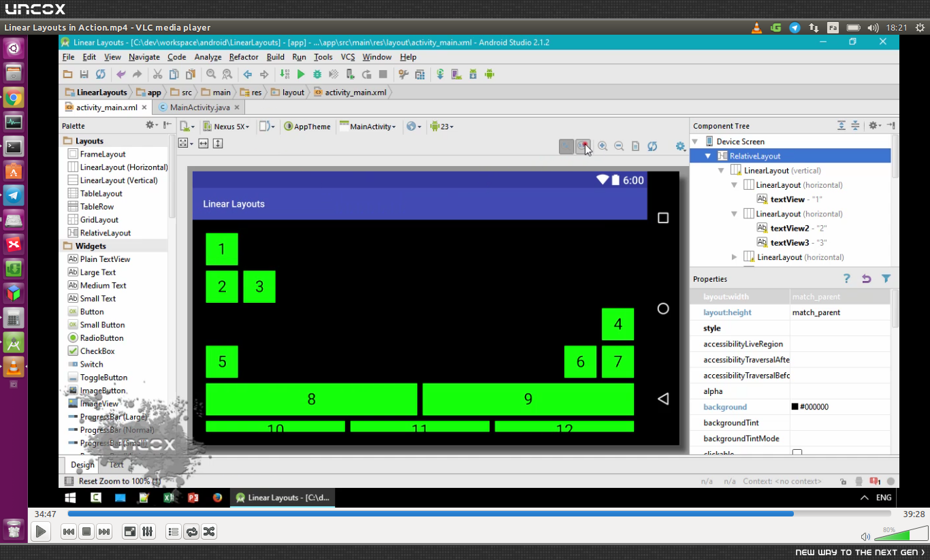Click the black background color swatch
The width and height of the screenshot is (930, 560).
pos(795,407)
